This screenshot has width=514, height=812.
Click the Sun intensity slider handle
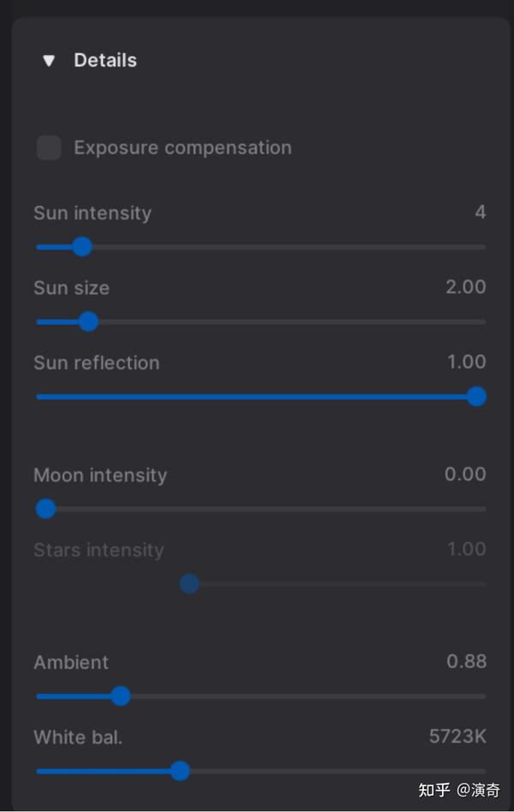82,247
